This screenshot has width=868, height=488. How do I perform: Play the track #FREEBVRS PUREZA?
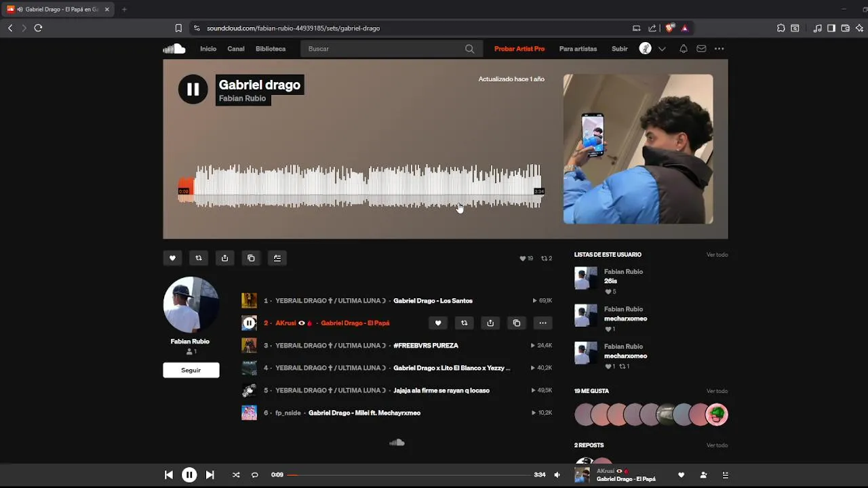[426, 346]
